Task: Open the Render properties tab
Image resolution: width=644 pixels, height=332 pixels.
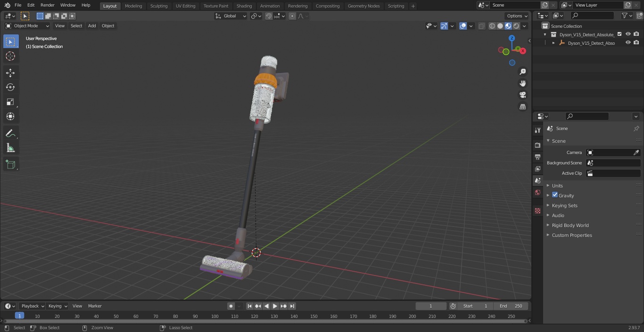Action: [x=537, y=145]
